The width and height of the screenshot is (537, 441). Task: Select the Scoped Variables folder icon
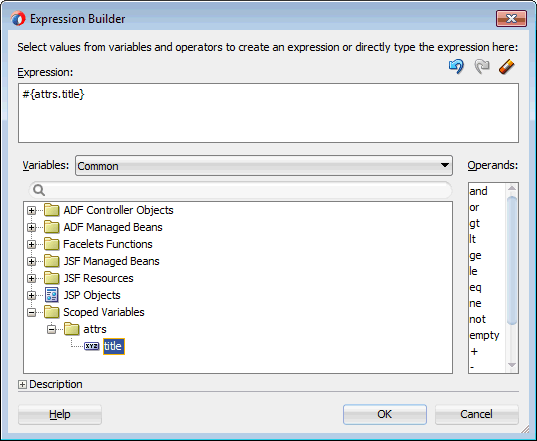point(52,312)
